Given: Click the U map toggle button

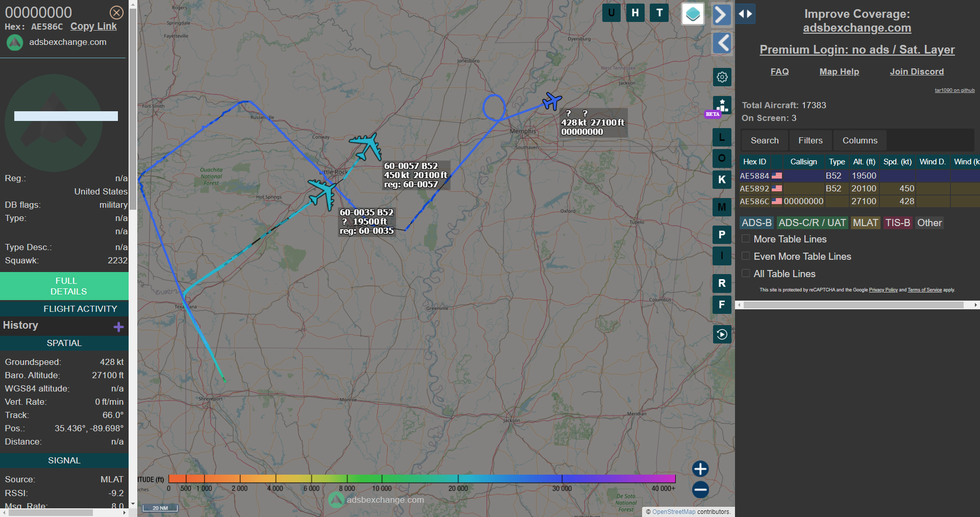Looking at the screenshot, I should pos(611,13).
